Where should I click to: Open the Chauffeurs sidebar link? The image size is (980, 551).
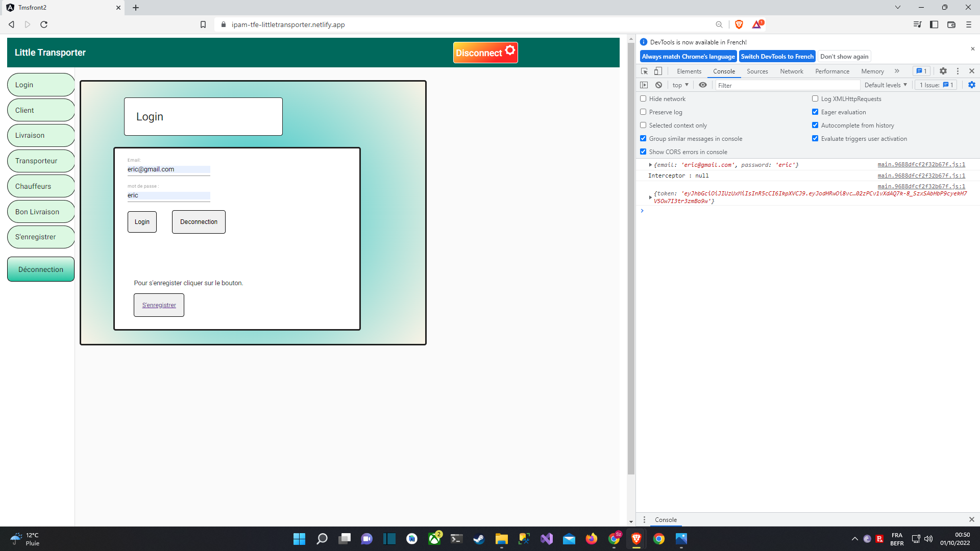pos(41,186)
